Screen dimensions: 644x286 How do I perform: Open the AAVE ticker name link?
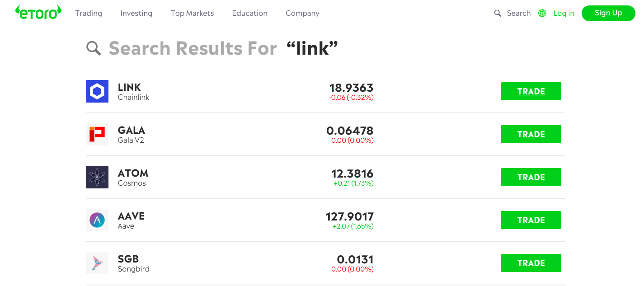pyautogui.click(x=131, y=216)
